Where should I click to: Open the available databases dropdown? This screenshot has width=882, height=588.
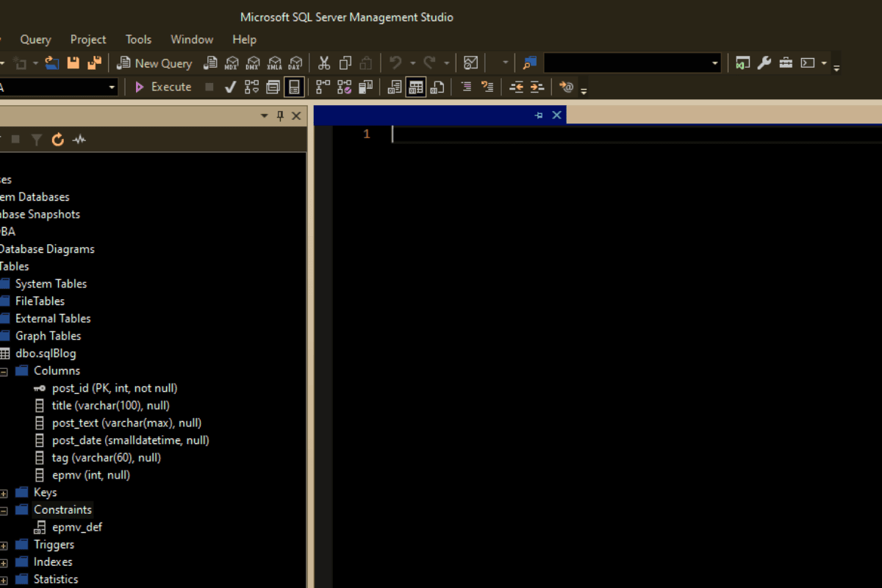(x=112, y=87)
